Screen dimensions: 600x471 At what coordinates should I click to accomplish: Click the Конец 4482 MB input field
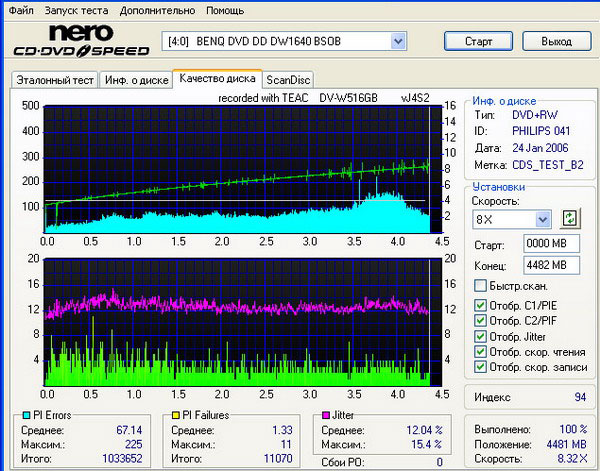[551, 265]
